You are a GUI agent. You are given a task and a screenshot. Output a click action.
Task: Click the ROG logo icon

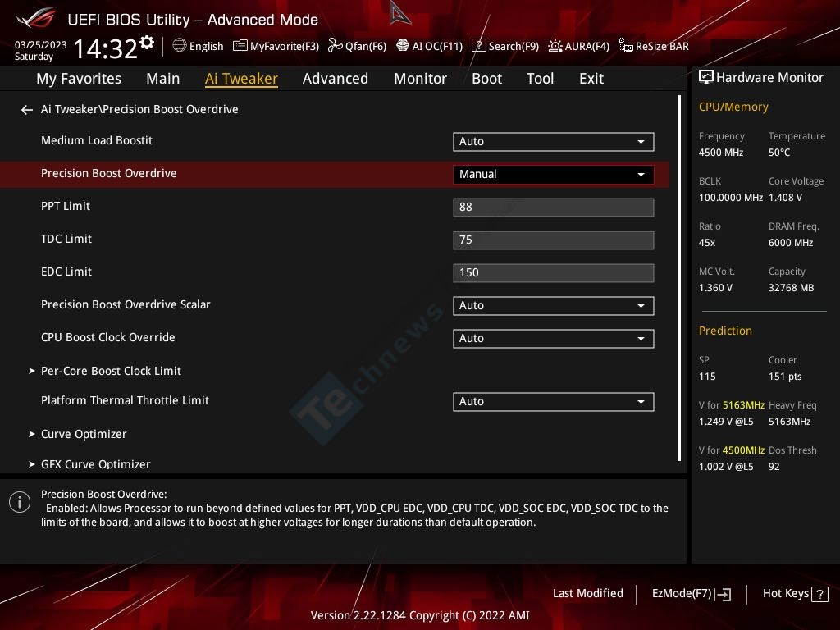click(36, 18)
